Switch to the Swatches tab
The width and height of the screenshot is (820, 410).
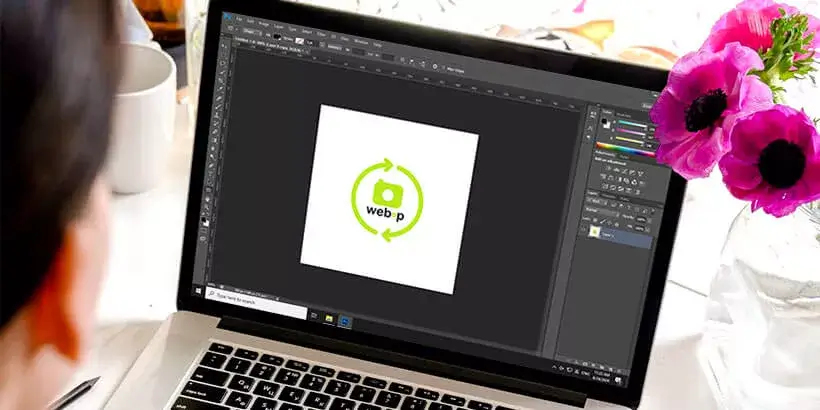coord(623,115)
